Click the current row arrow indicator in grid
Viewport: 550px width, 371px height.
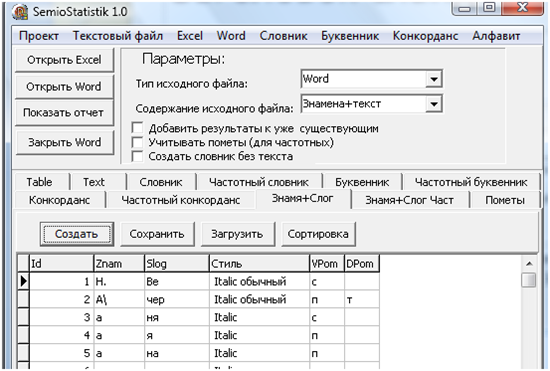pyautogui.click(x=24, y=281)
